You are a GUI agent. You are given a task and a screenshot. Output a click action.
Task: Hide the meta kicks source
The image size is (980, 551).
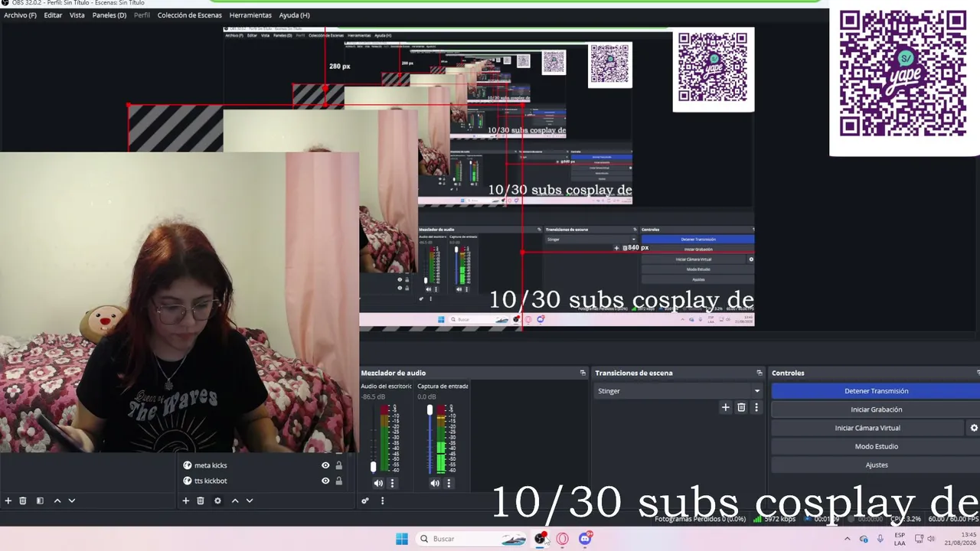pyautogui.click(x=325, y=465)
